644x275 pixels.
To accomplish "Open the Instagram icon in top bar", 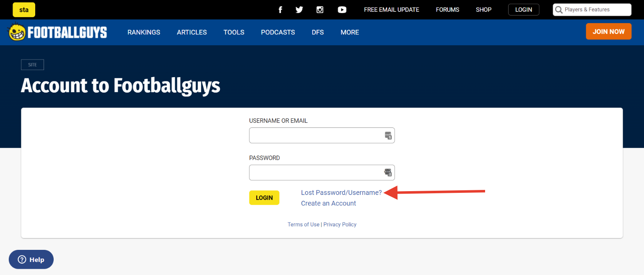I will (x=320, y=10).
